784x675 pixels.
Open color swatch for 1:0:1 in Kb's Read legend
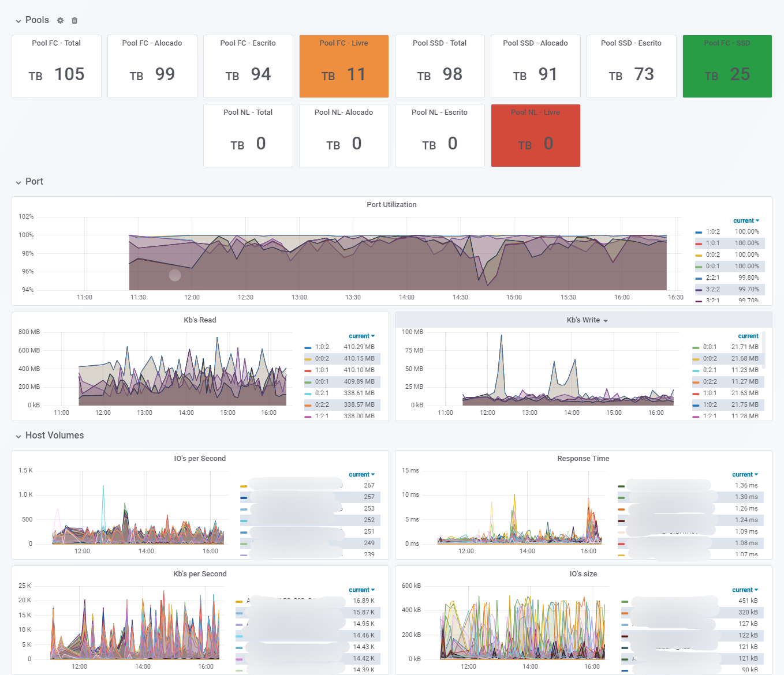tap(308, 371)
